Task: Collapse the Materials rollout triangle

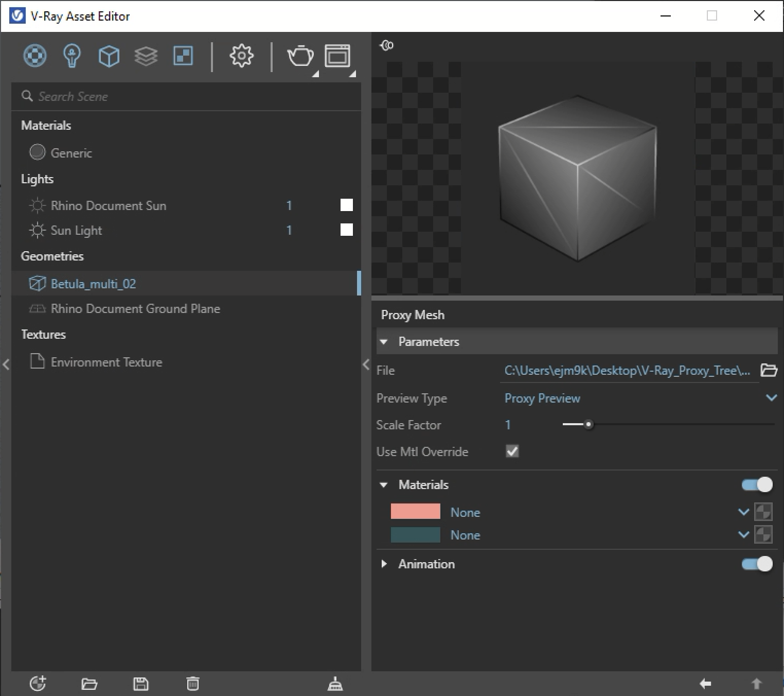Action: (x=384, y=485)
